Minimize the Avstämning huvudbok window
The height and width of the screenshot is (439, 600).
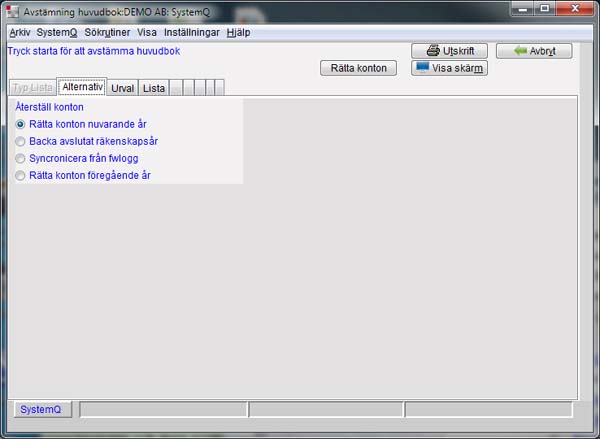point(518,9)
